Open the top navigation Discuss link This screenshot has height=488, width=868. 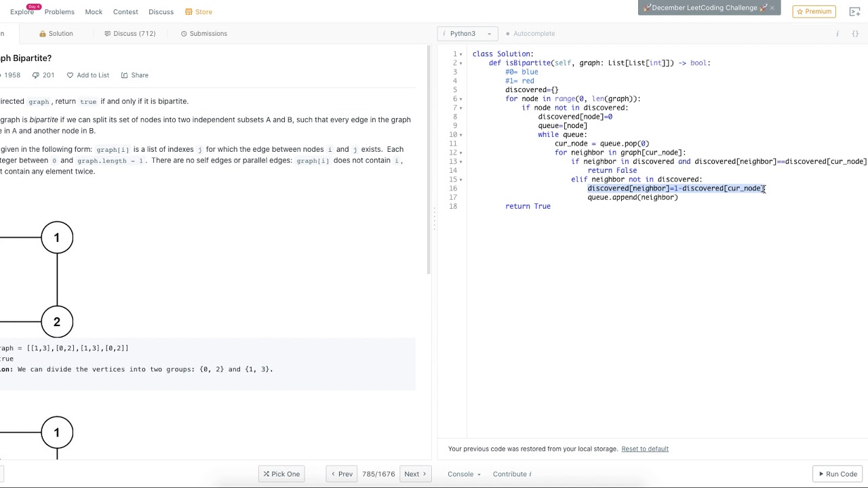[x=161, y=12]
